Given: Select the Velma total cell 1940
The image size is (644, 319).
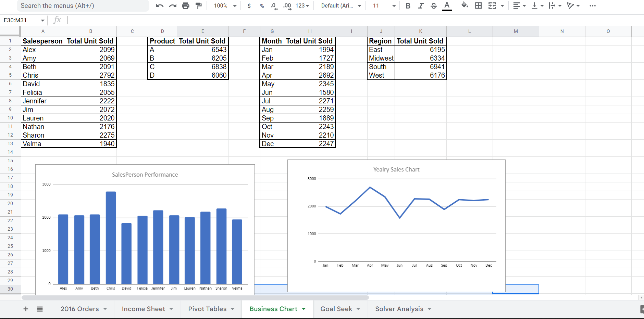Looking at the screenshot, I should point(90,144).
